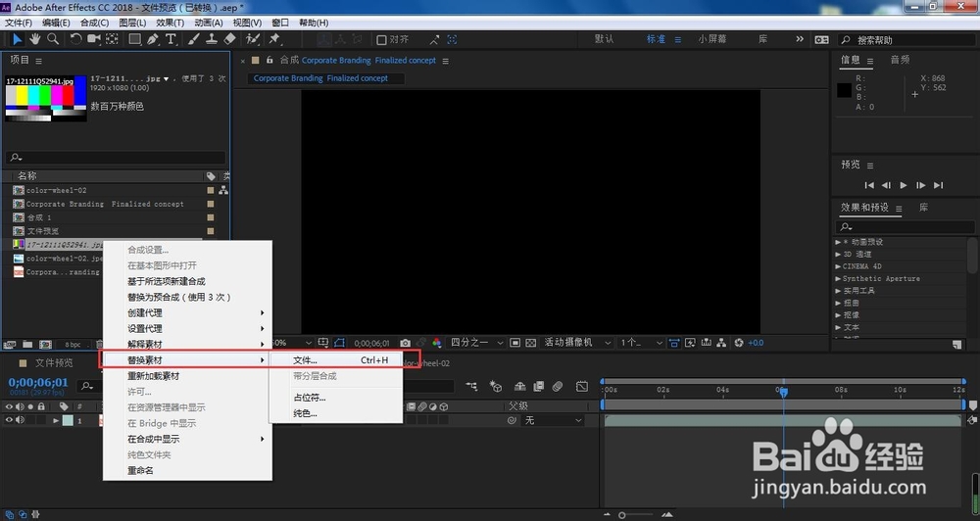Viewport: 980px width, 521px height.
Task: Take a snapshot with the camera icon
Action: pos(405,343)
